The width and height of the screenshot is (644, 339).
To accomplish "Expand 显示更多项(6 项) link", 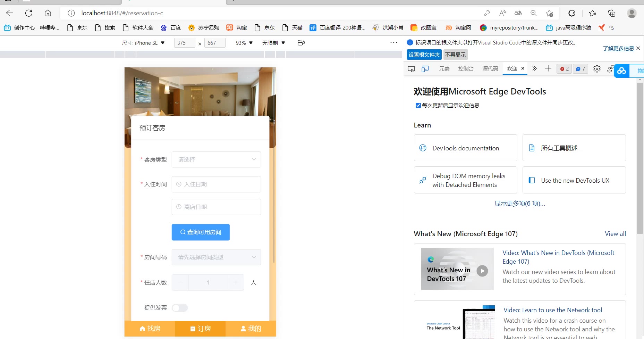I will pos(519,204).
